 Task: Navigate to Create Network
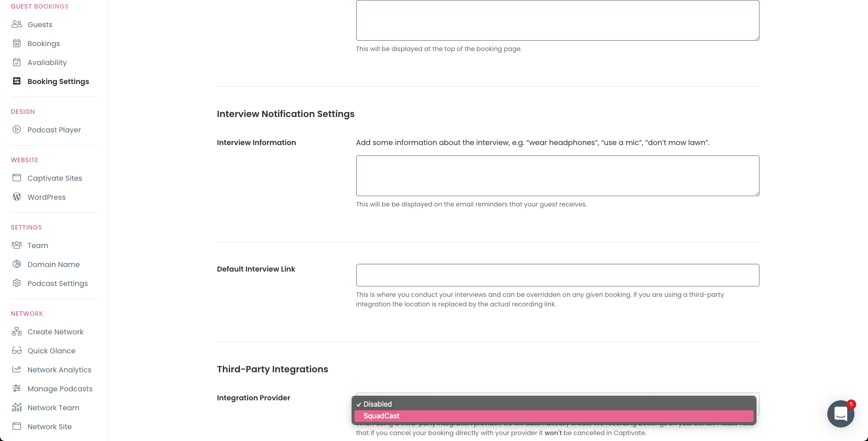pyautogui.click(x=55, y=332)
